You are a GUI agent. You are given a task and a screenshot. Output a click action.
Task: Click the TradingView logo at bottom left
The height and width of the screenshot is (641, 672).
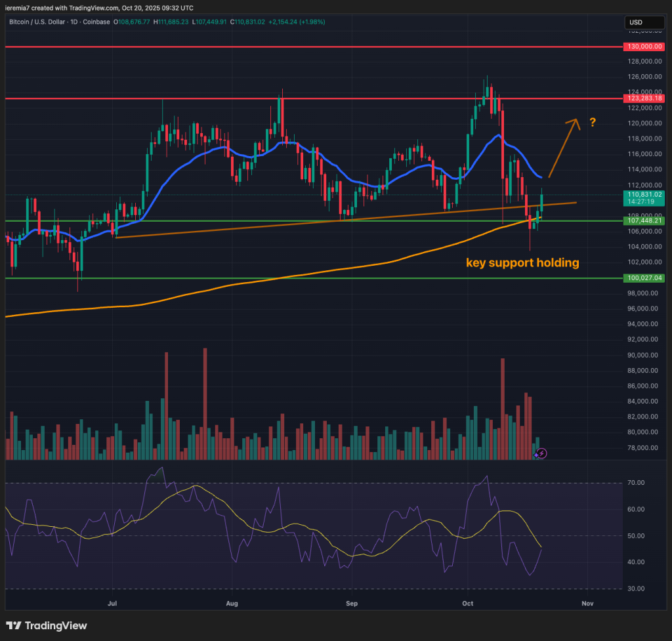47,625
